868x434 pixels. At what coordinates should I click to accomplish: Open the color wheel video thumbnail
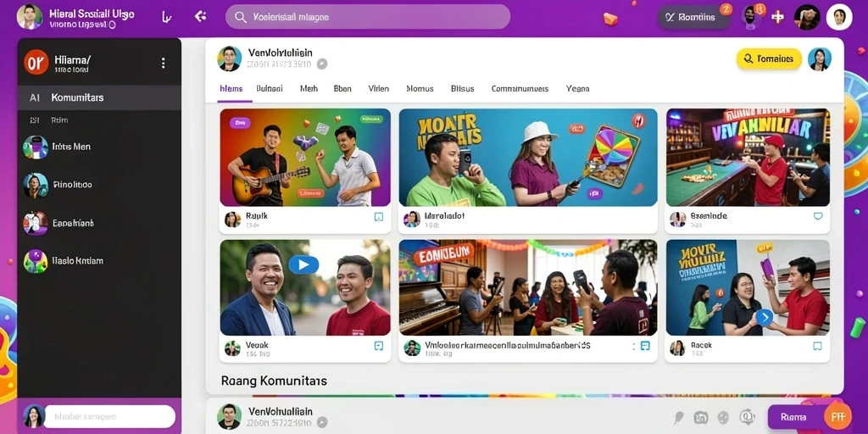[528, 157]
